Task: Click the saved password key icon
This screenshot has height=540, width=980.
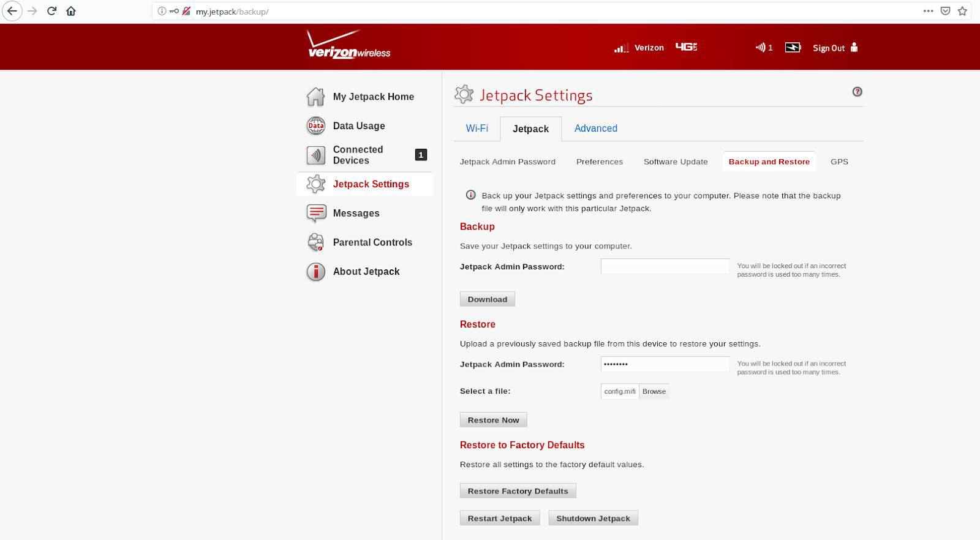Action: click(x=174, y=11)
